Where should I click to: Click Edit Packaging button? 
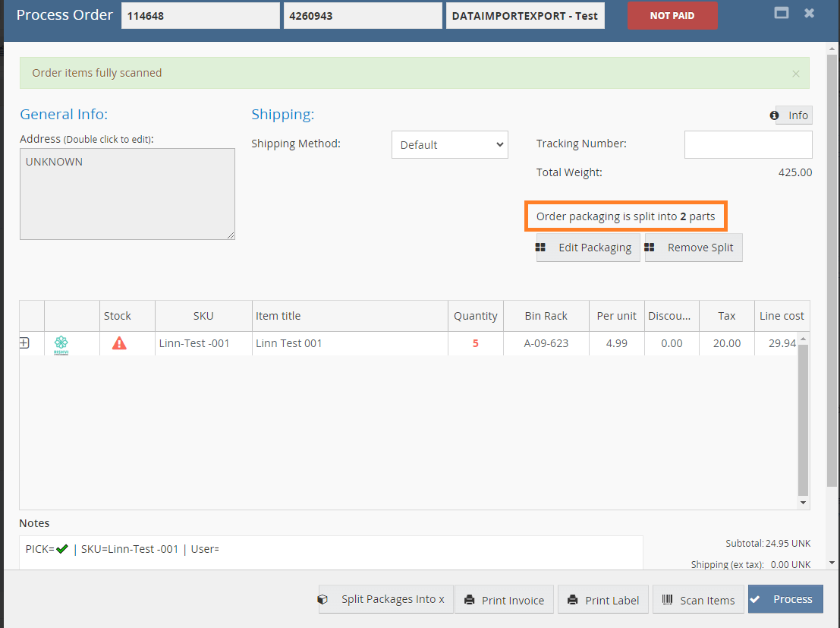point(587,248)
